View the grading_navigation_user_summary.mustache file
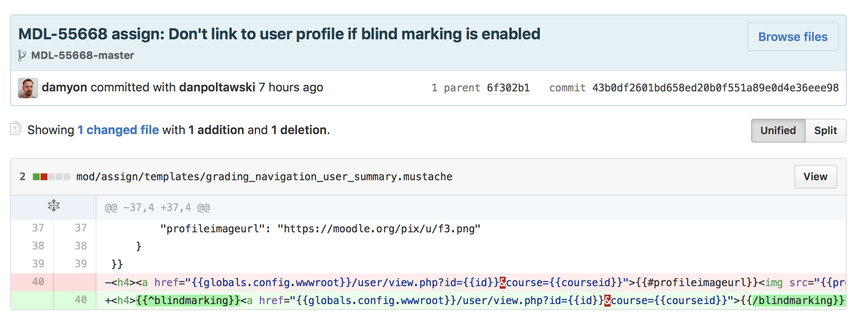The height and width of the screenshot is (322, 868). pyautogui.click(x=815, y=177)
